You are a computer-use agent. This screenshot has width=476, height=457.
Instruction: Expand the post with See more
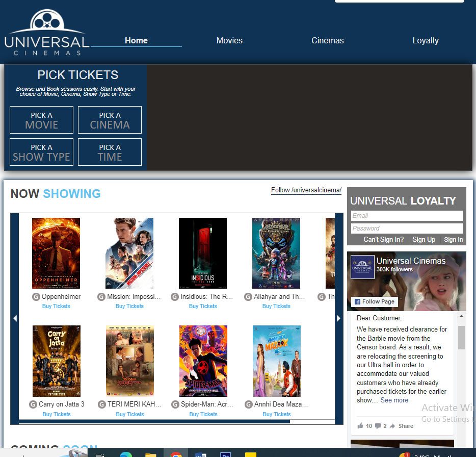(394, 400)
